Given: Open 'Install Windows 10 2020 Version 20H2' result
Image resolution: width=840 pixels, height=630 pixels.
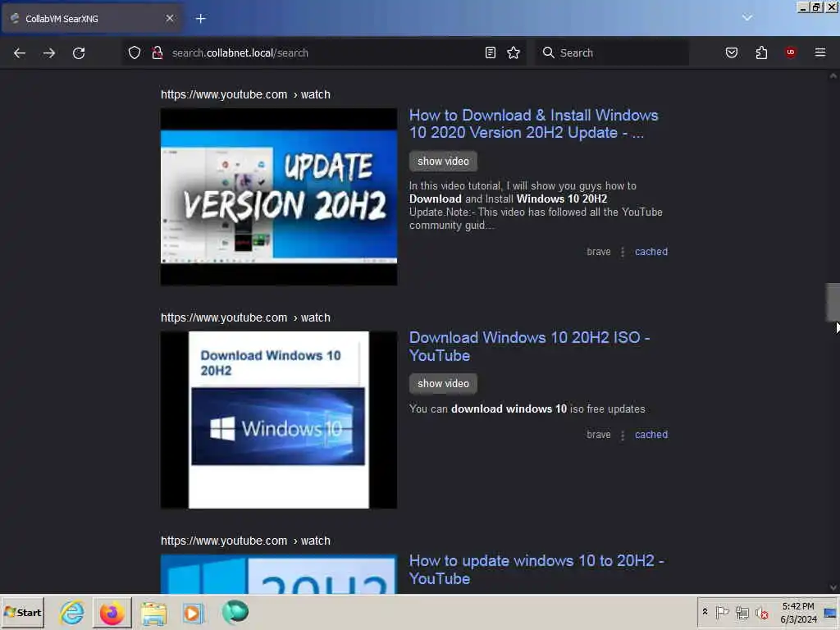Looking at the screenshot, I should [x=533, y=124].
